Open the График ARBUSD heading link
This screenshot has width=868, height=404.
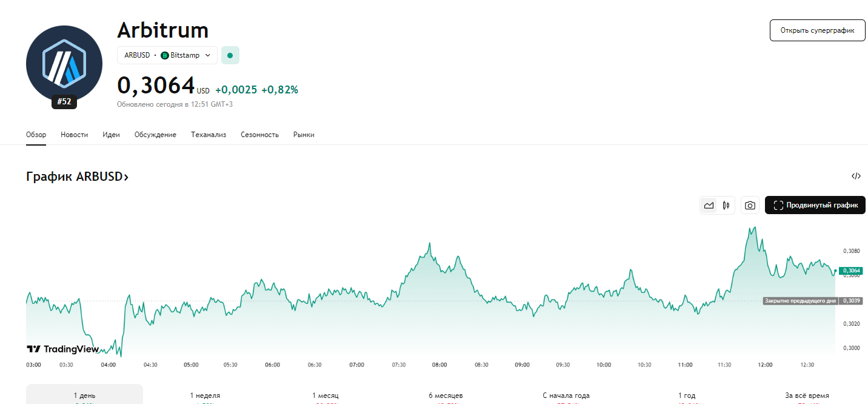(x=77, y=177)
